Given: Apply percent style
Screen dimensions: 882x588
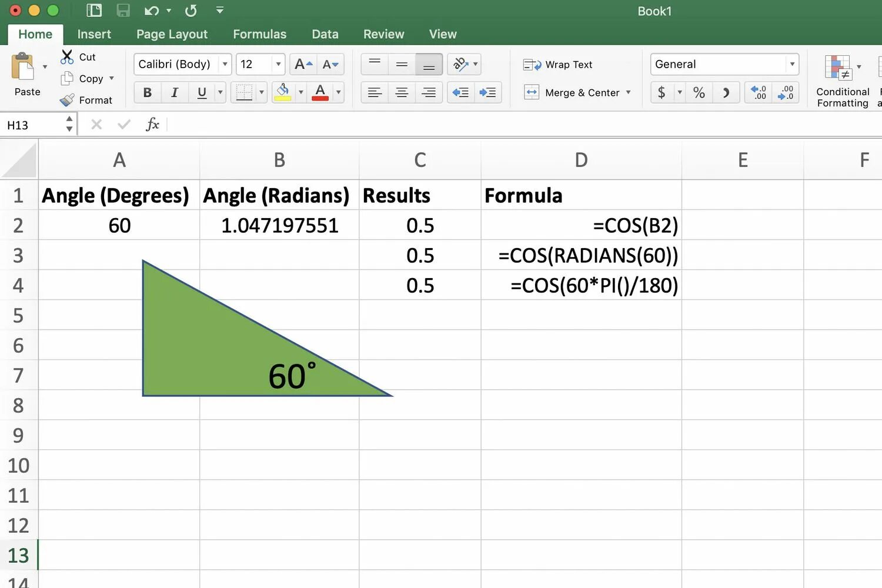Looking at the screenshot, I should 699,92.
